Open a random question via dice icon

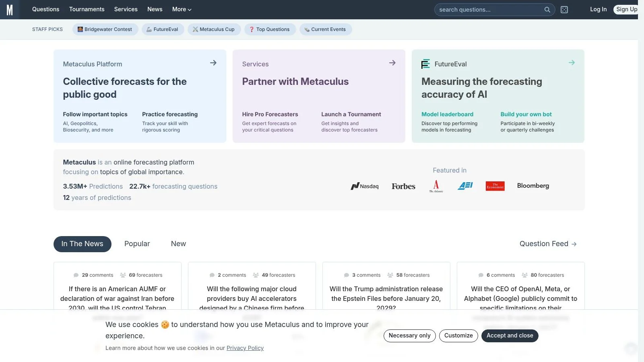564,10
